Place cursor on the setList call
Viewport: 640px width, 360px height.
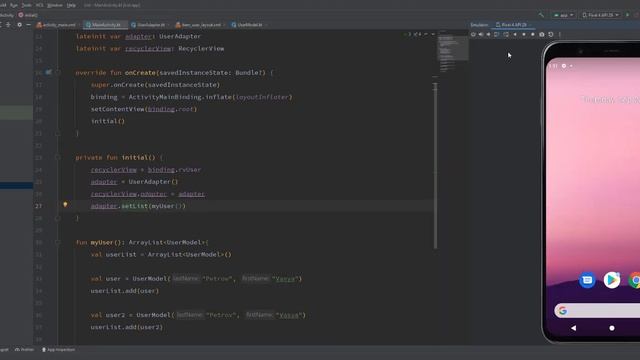[134, 206]
